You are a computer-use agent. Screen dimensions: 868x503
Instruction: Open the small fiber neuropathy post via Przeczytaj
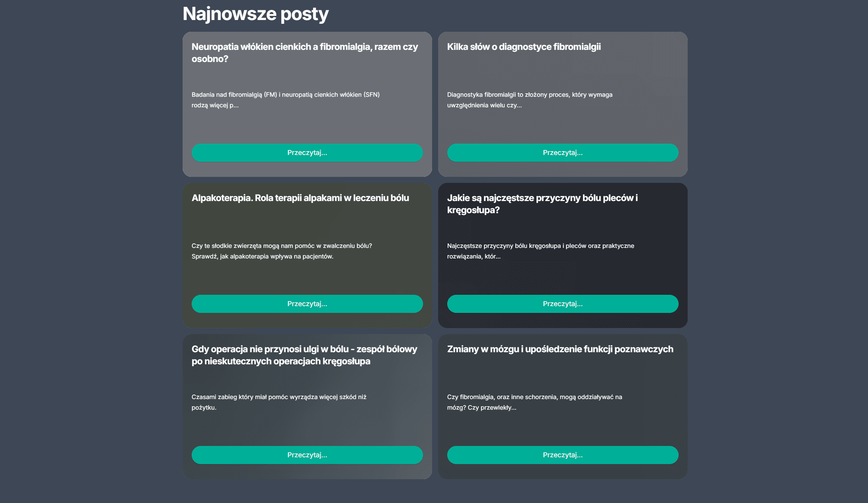[307, 153]
